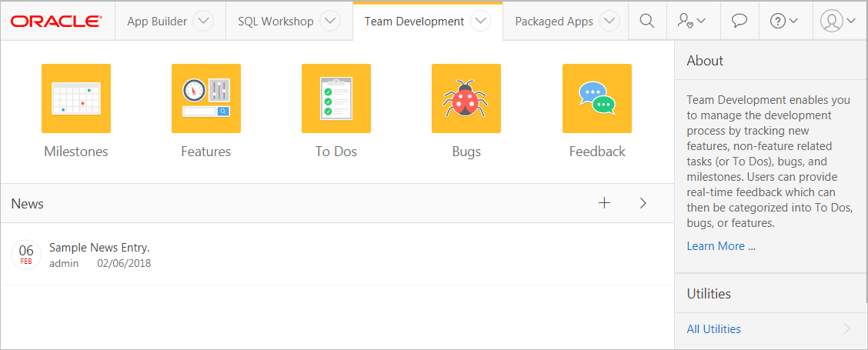
Task: Expand the Team Development dropdown arrow
Action: 480,22
